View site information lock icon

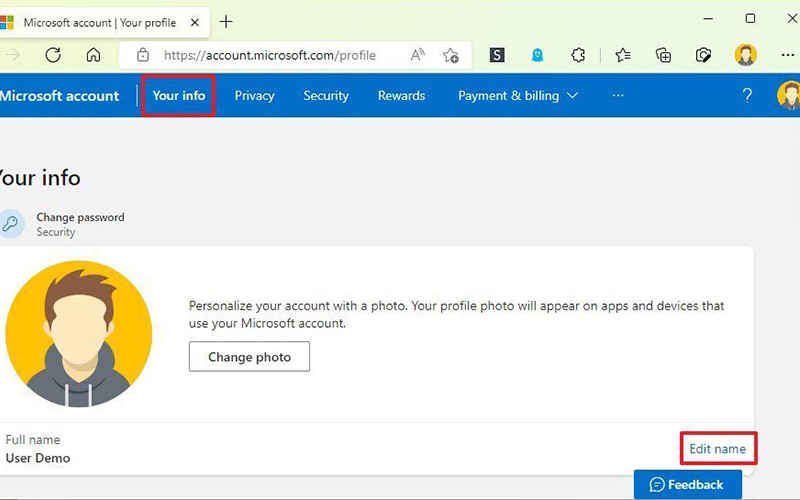143,55
